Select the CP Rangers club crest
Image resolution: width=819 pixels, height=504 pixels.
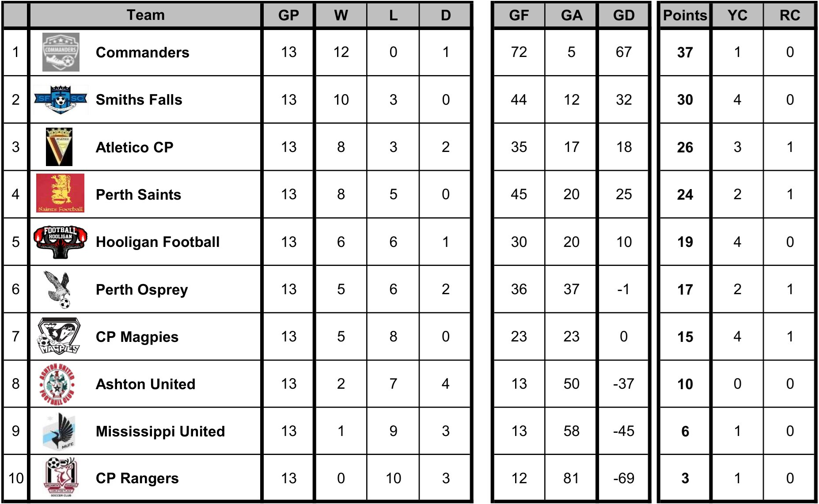click(61, 477)
